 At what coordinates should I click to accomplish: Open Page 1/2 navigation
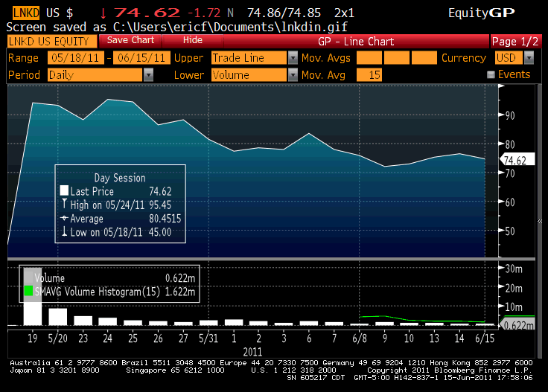tap(515, 42)
